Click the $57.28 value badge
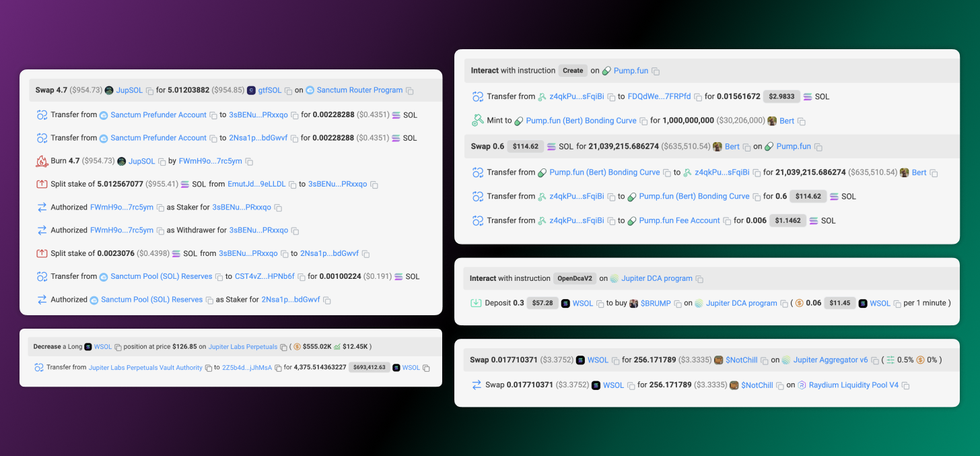 click(542, 303)
